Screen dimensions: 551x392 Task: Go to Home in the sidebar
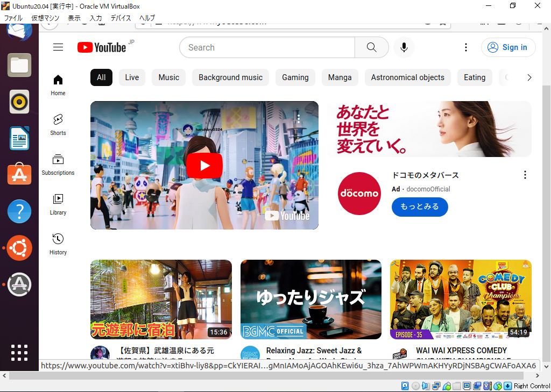pos(58,84)
